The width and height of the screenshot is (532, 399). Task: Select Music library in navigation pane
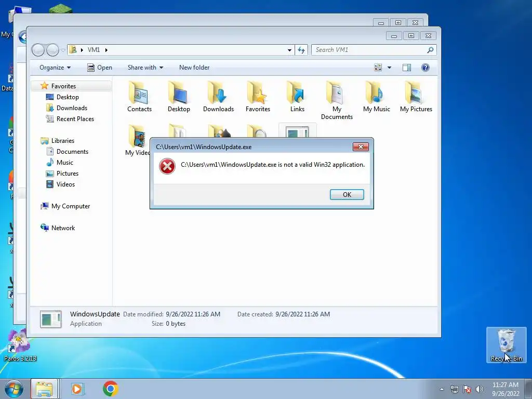click(x=65, y=163)
